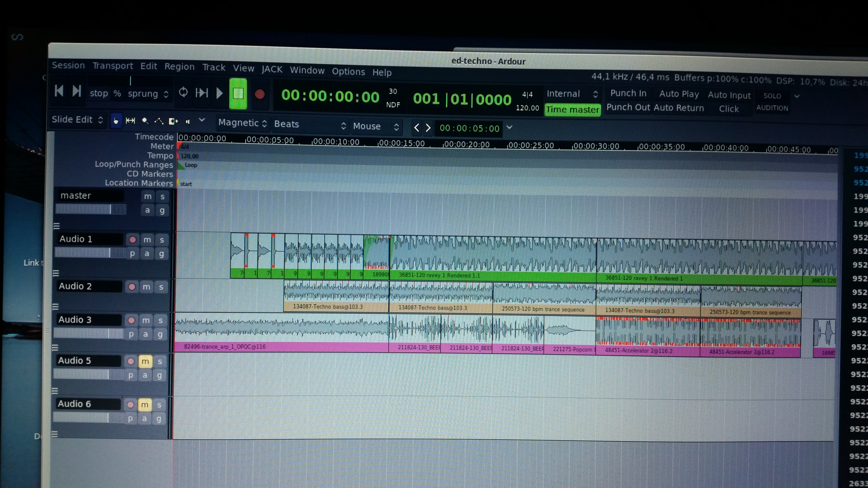This screenshot has width=868, height=488.
Task: Unmute the Audio 5 track
Action: pyautogui.click(x=145, y=361)
